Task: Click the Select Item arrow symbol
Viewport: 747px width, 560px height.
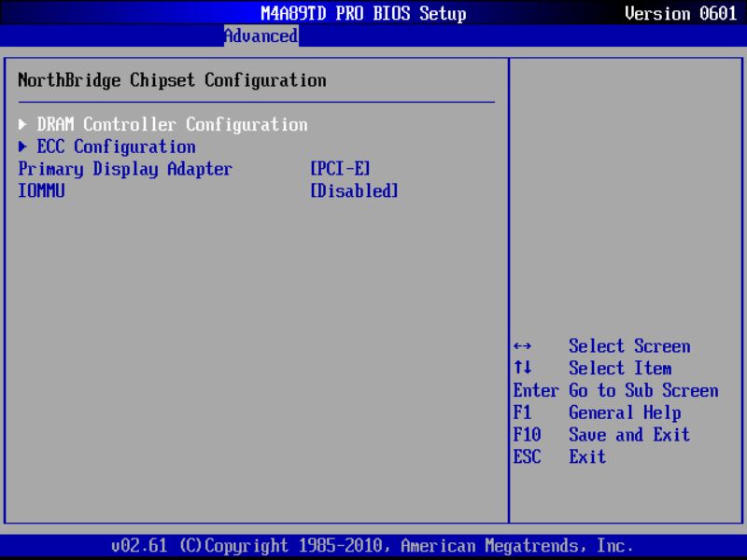Action: [x=524, y=369]
